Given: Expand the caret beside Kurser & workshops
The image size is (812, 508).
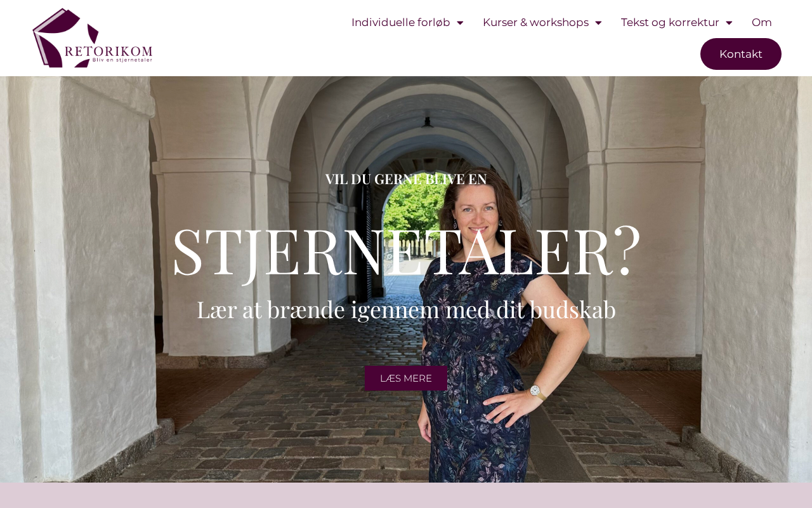Looking at the screenshot, I should [598, 23].
